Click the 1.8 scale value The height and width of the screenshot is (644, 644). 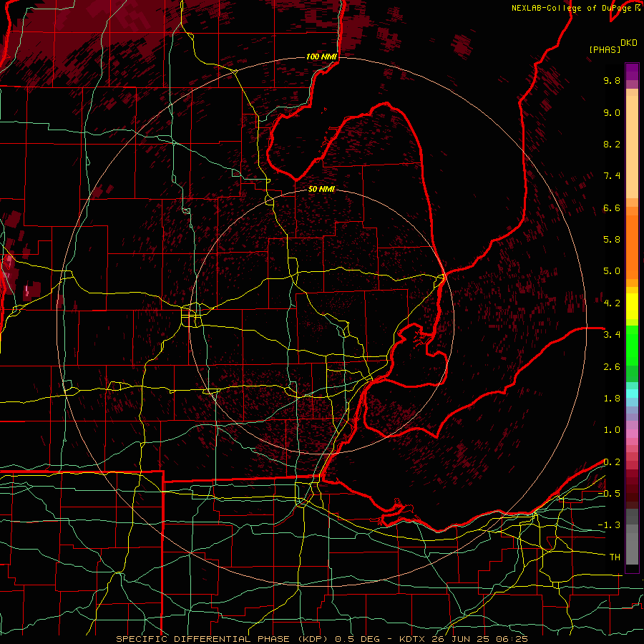[612, 399]
